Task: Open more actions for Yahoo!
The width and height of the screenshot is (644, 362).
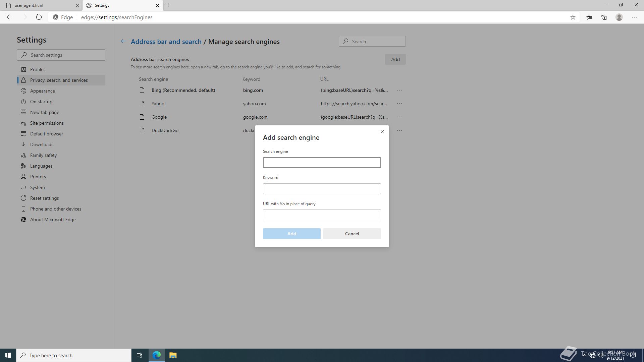Action: pyautogui.click(x=399, y=104)
